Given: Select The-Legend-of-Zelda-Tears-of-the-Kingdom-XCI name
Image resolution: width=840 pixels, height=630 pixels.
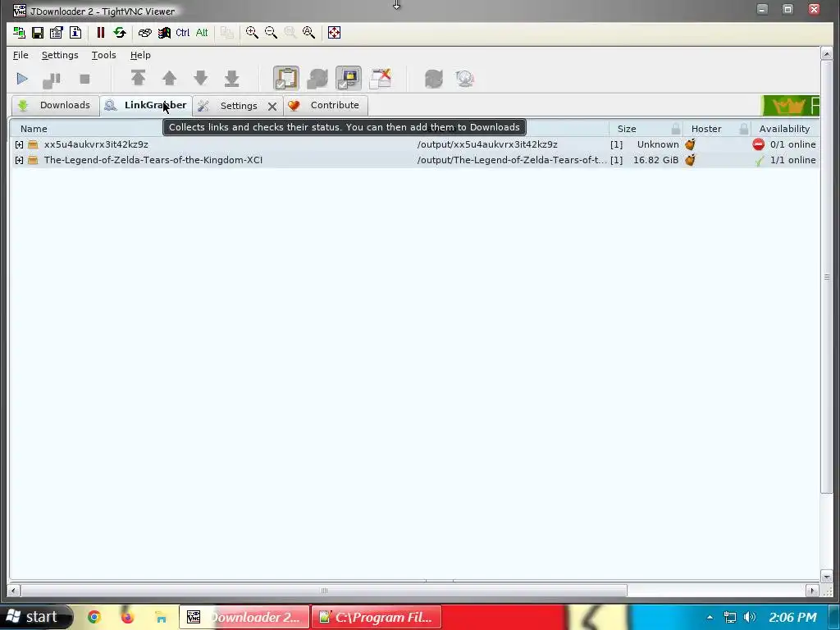Looking at the screenshot, I should [x=153, y=160].
